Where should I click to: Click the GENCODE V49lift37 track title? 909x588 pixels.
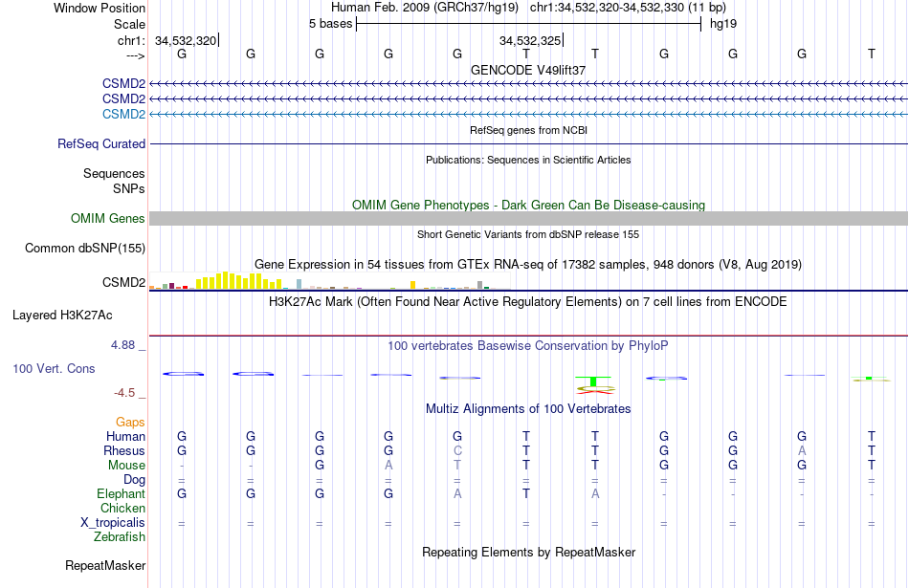[528, 70]
